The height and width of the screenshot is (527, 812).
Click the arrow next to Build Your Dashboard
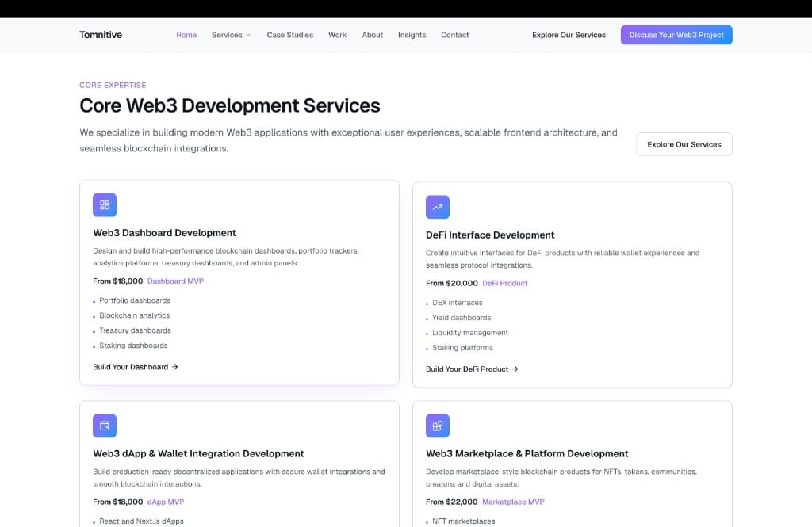tap(175, 367)
